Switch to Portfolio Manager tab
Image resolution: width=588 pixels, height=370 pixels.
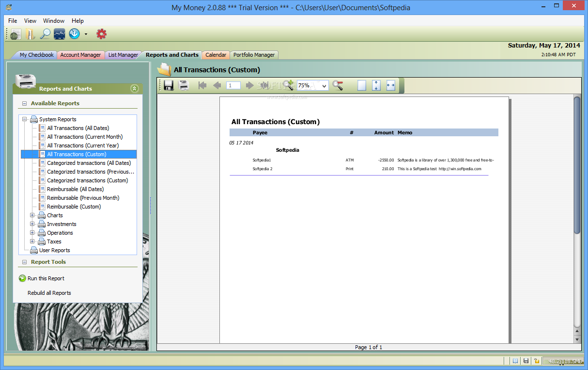[254, 55]
